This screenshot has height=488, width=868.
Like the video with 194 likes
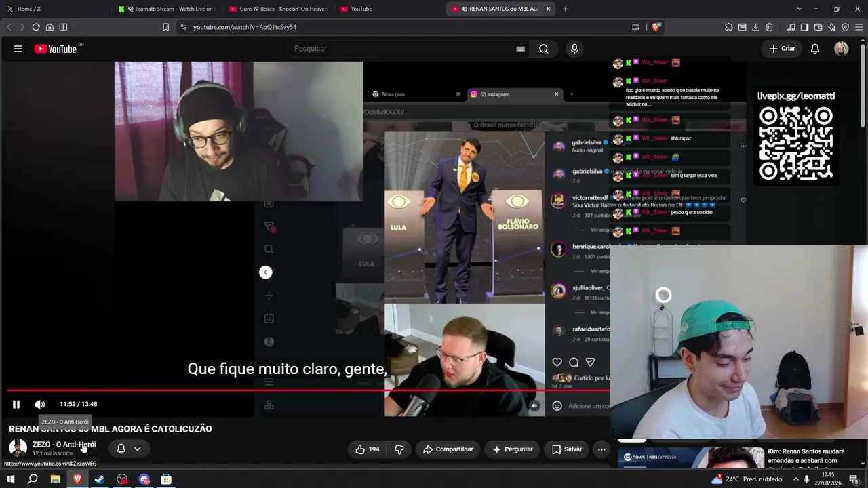tap(367, 449)
